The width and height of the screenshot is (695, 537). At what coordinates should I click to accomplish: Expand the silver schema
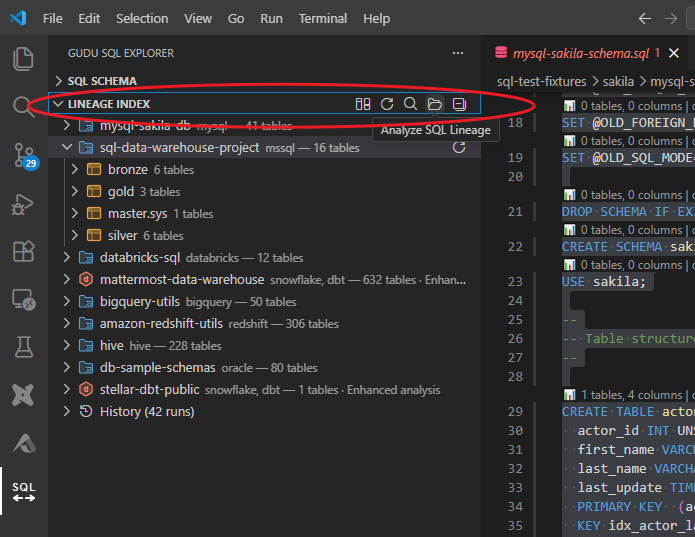(x=74, y=235)
